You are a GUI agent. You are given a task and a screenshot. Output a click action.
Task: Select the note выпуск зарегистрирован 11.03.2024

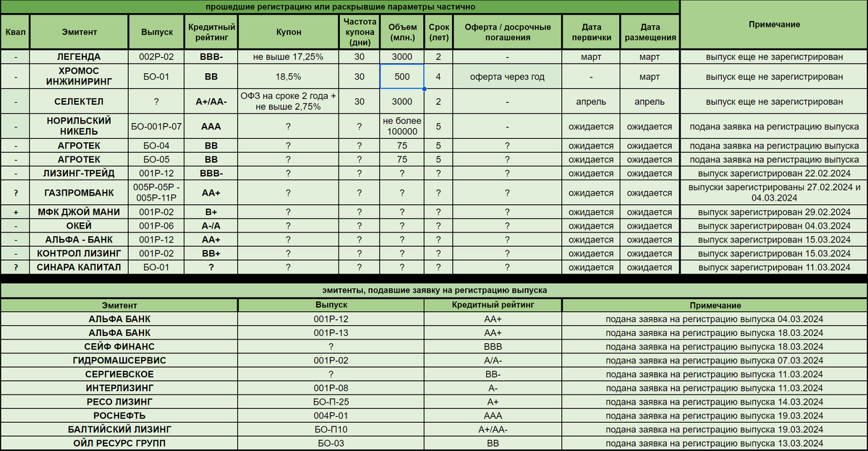point(774,267)
